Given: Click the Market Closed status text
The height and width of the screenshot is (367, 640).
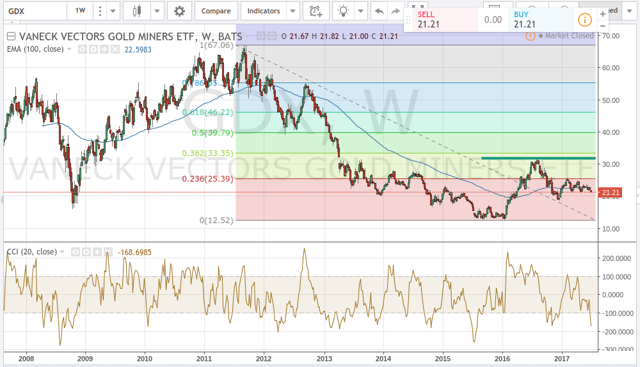Looking at the screenshot, I should click(569, 36).
